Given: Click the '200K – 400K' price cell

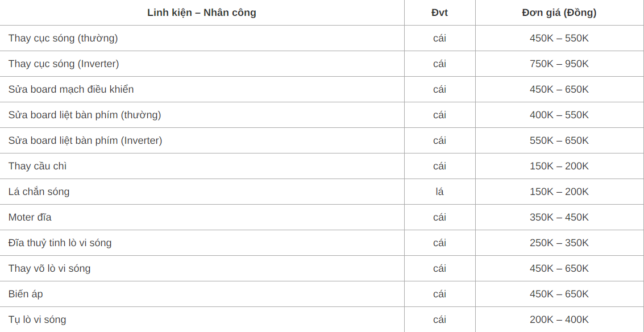Looking at the screenshot, I should coord(559,319).
